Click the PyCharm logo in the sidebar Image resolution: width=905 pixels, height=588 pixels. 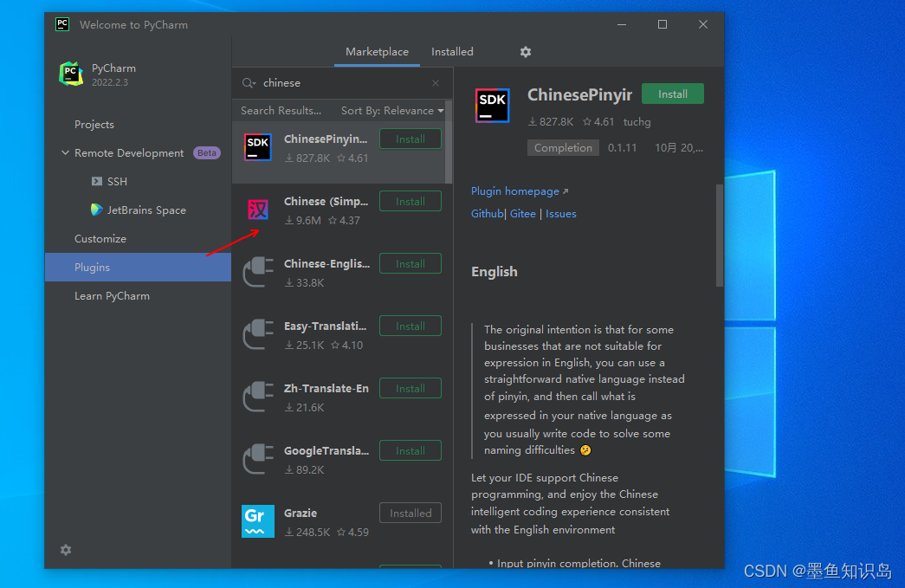[x=71, y=74]
